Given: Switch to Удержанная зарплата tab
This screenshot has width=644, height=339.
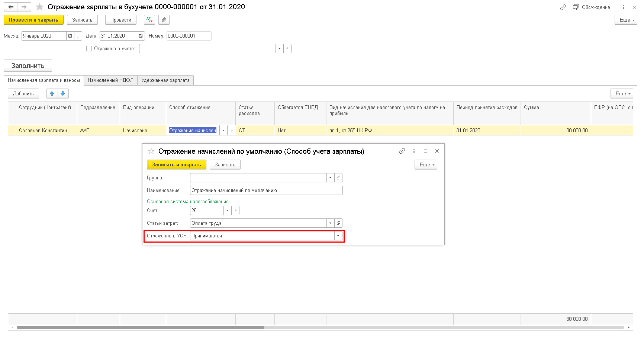Looking at the screenshot, I should pyautogui.click(x=165, y=80).
